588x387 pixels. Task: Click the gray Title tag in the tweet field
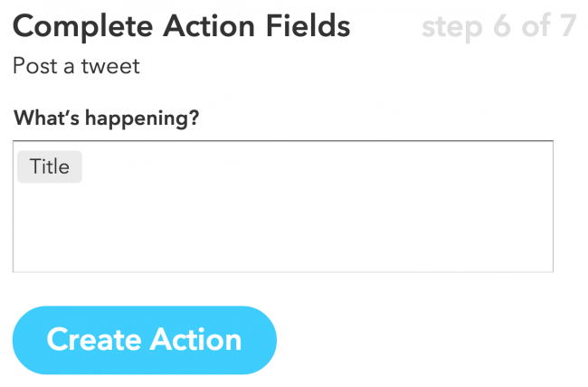[50, 167]
